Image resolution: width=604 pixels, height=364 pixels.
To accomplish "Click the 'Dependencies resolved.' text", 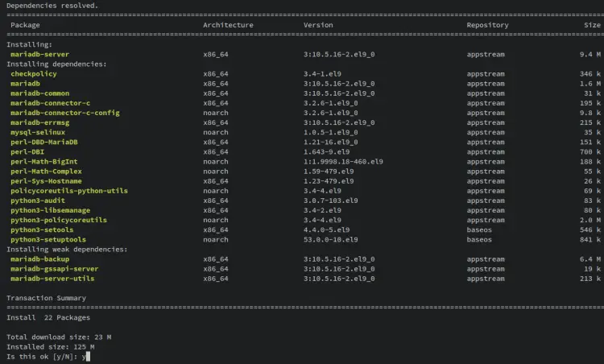I will coord(52,5).
